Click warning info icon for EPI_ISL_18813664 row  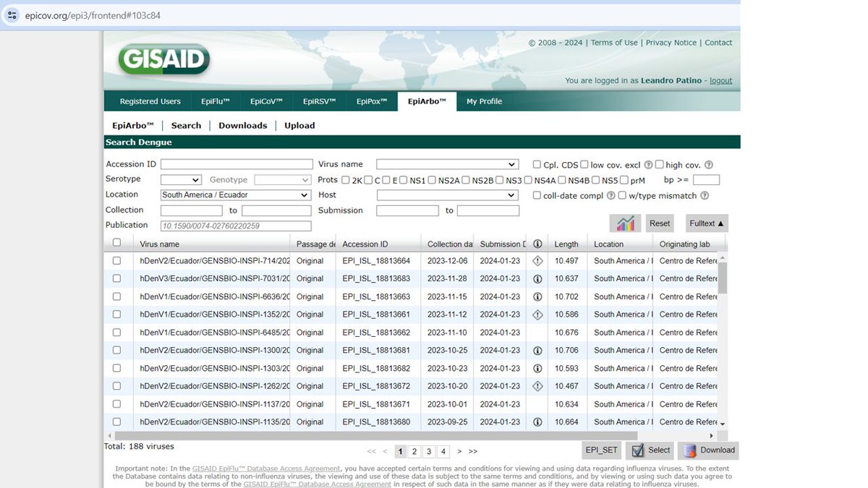point(537,261)
